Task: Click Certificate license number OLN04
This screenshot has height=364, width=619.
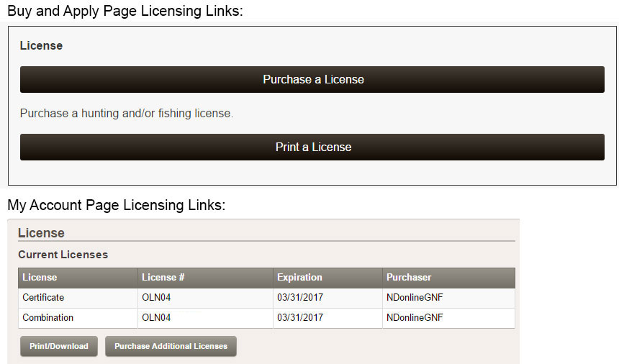Action: click(x=156, y=298)
